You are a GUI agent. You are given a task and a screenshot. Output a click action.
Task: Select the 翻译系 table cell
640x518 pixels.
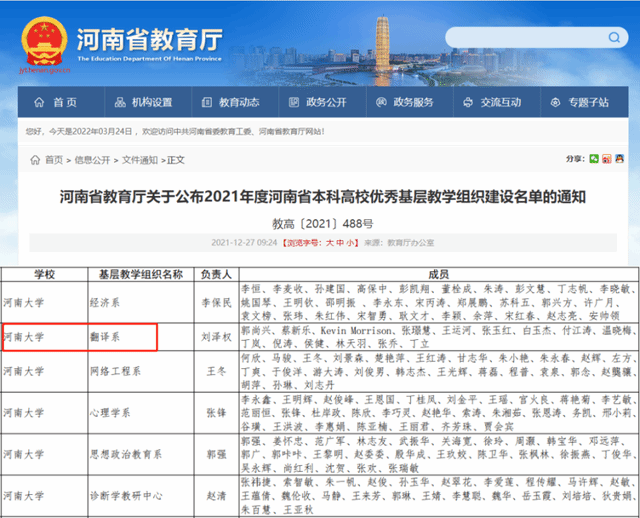point(141,337)
